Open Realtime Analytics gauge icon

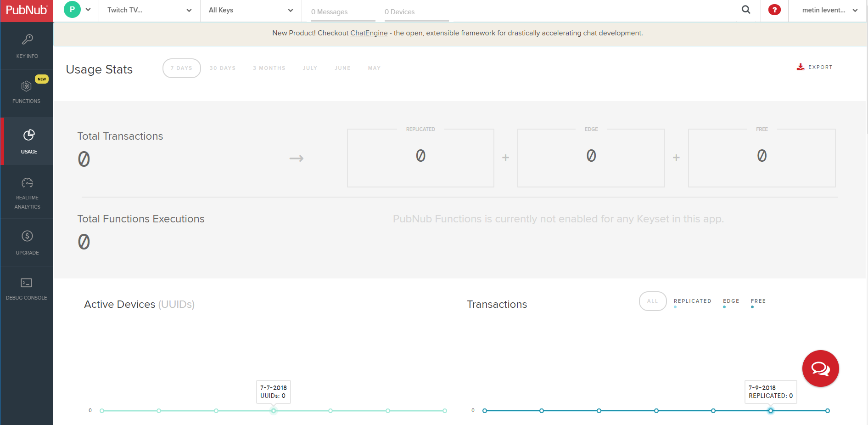(27, 183)
